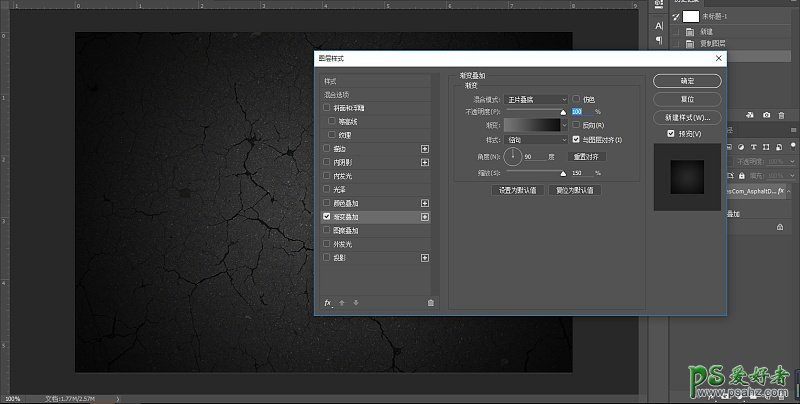Click 新建样式 (New Style) button

tap(687, 118)
